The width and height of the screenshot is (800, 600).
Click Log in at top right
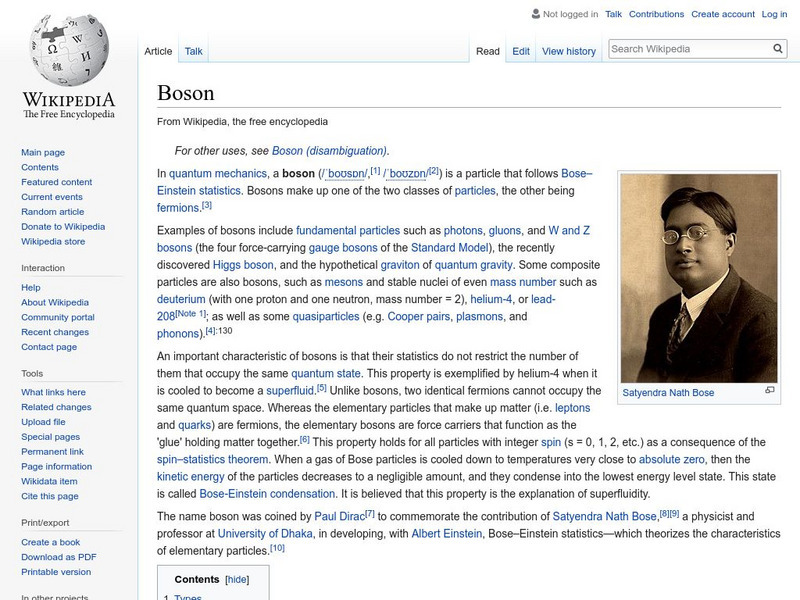tap(774, 15)
